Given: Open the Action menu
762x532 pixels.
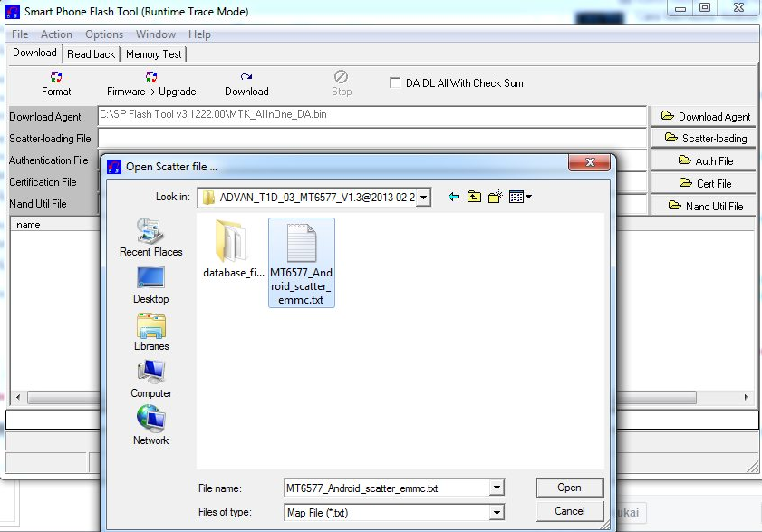Looking at the screenshot, I should tap(56, 34).
